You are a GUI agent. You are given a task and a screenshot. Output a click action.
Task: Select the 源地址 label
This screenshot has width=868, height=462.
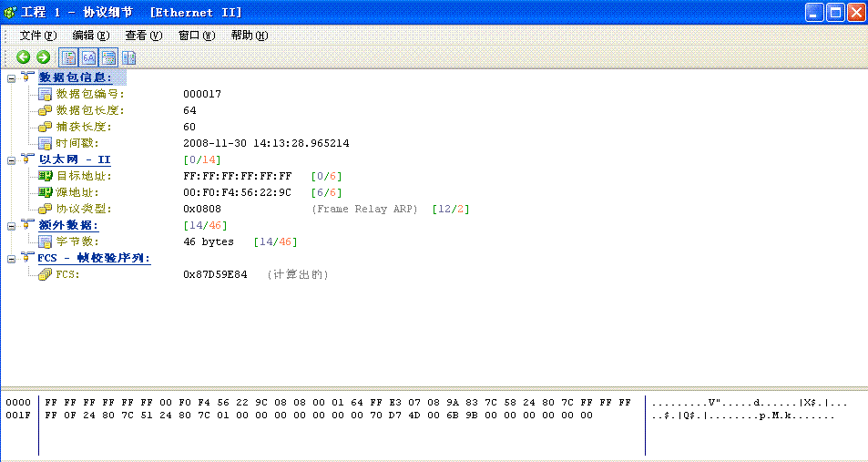pos(77,193)
